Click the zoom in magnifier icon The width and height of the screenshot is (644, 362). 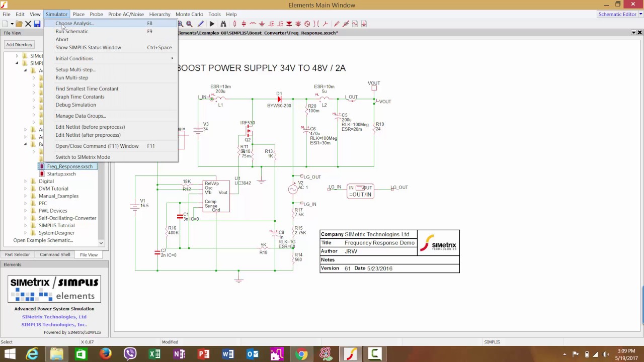[181, 24]
